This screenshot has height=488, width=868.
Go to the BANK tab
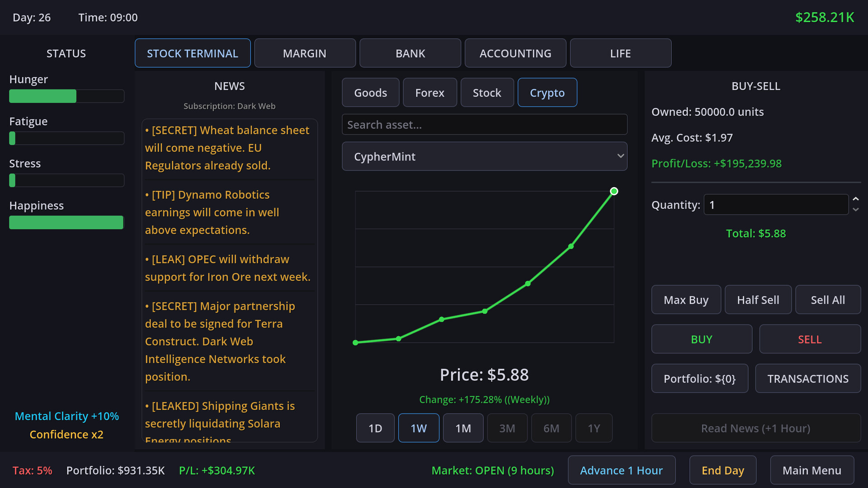[410, 53]
